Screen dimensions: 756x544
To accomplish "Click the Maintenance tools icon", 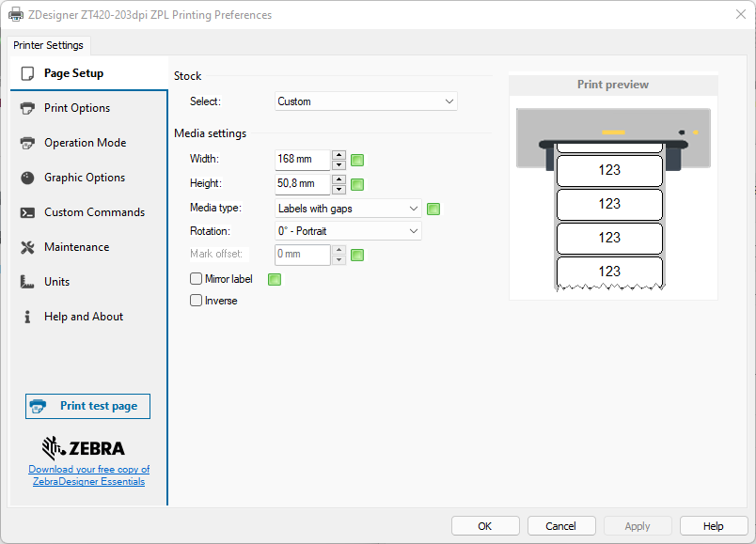I will pos(27,247).
